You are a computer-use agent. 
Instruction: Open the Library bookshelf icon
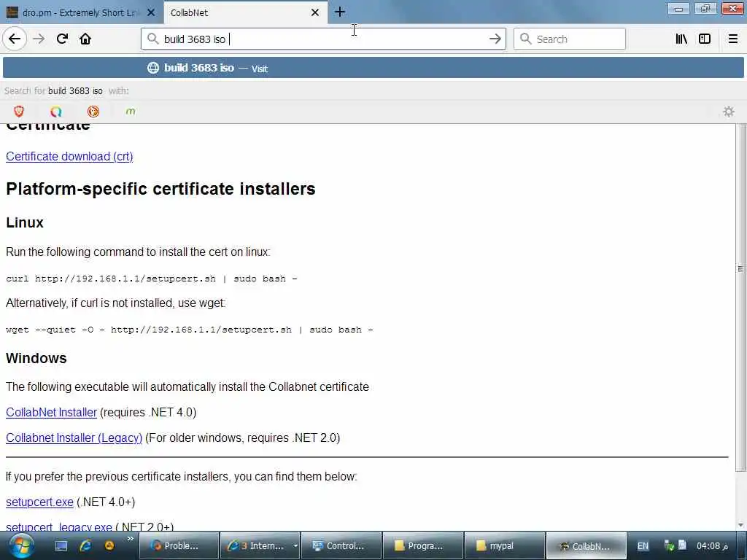[x=681, y=39]
